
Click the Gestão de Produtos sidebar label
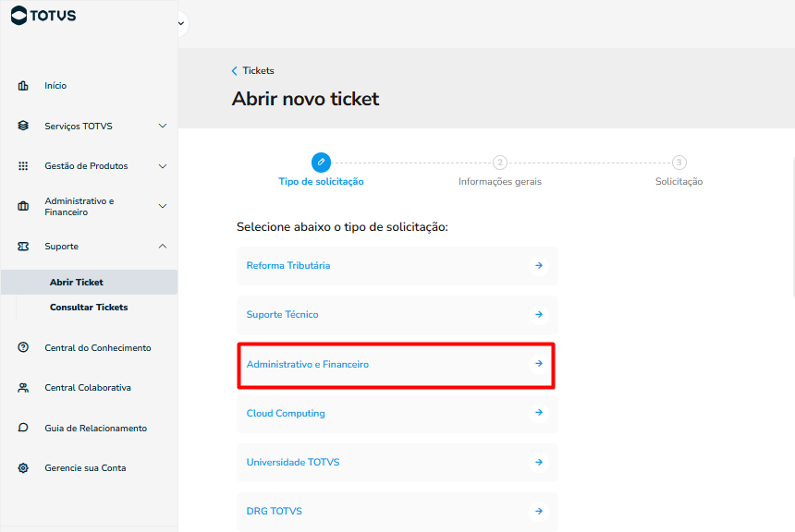[x=86, y=166]
